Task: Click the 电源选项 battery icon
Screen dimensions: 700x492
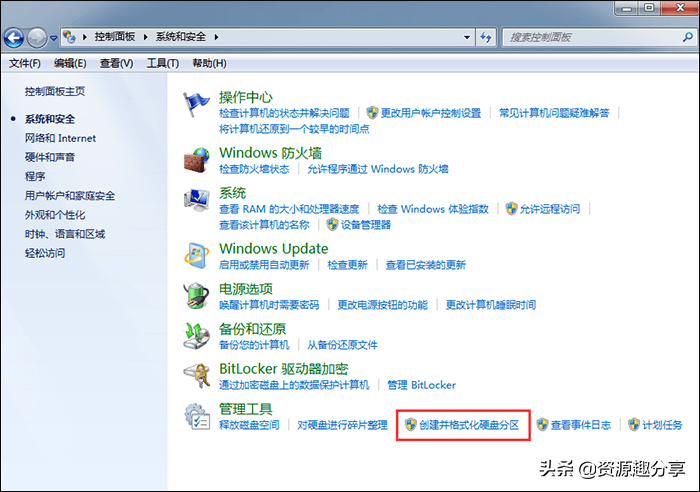Action: (196, 296)
